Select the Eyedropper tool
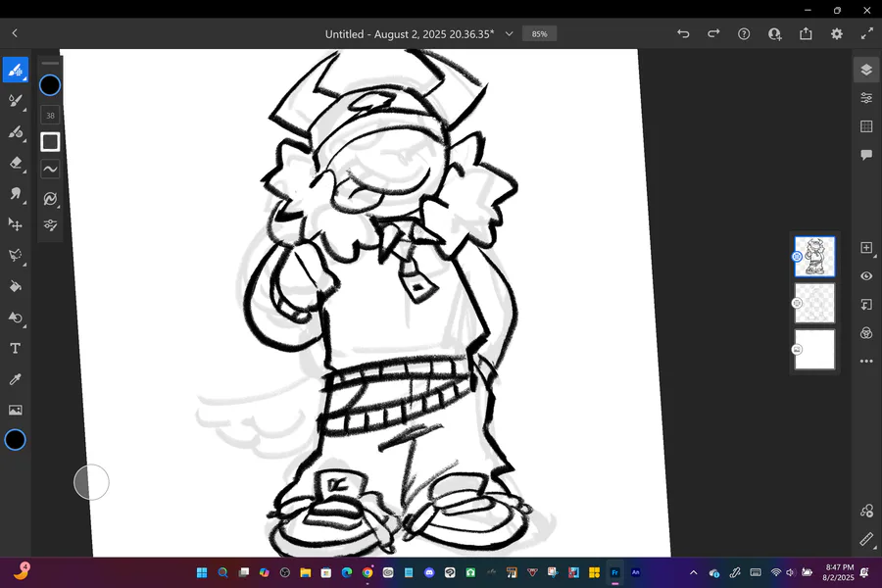The height and width of the screenshot is (588, 882). click(x=15, y=379)
